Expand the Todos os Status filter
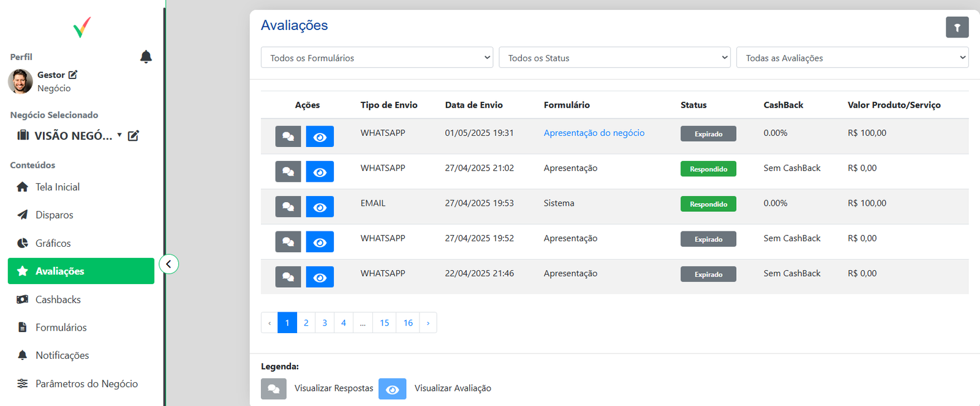 point(614,58)
